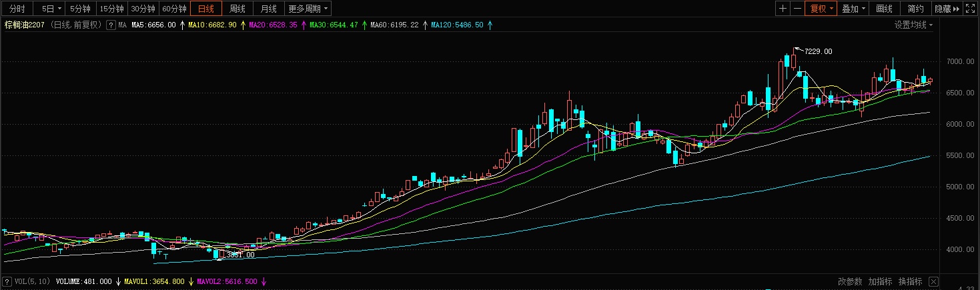980x290 pixels.
Task: Select the 日线 daily chart tab
Action: pos(207,9)
